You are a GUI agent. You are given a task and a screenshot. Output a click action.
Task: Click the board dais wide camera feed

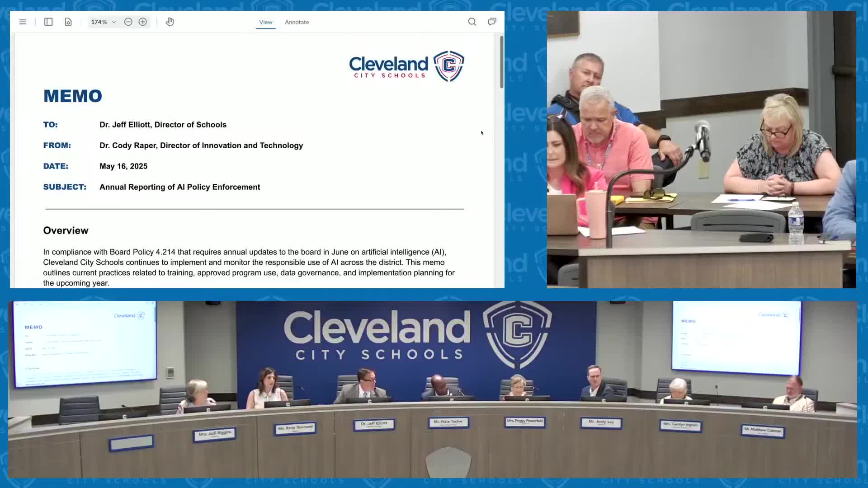click(432, 389)
